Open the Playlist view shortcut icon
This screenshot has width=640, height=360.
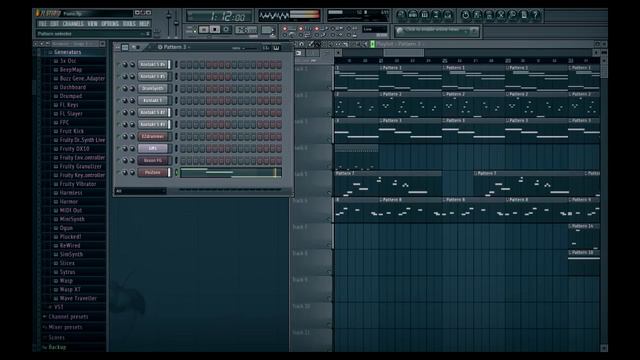[x=401, y=16]
